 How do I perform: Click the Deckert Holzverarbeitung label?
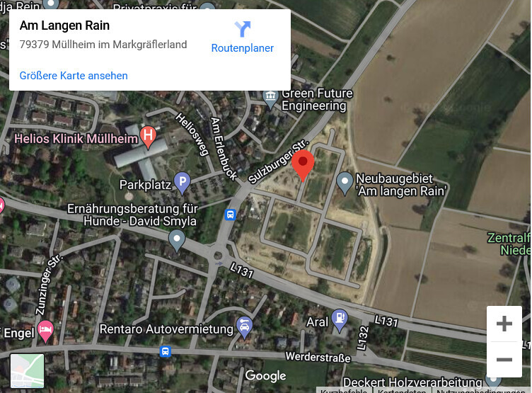click(412, 382)
